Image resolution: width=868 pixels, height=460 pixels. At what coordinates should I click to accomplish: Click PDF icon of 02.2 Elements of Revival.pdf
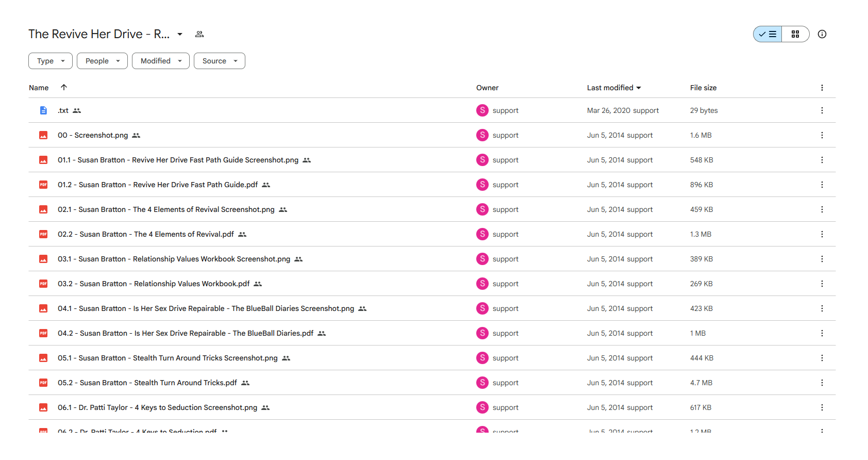43,234
